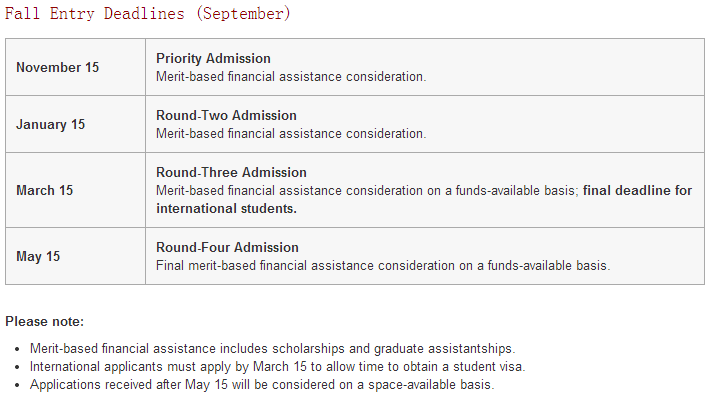Click the Round-Three Admission title

click(231, 173)
